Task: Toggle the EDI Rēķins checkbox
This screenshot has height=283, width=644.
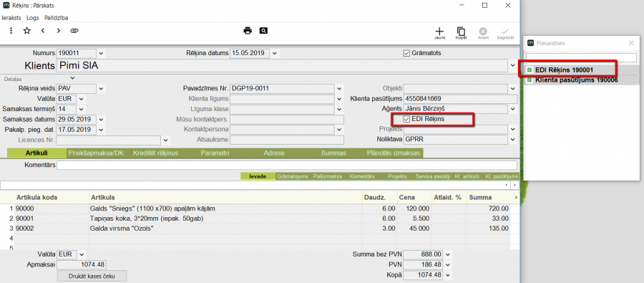Action: (x=407, y=119)
